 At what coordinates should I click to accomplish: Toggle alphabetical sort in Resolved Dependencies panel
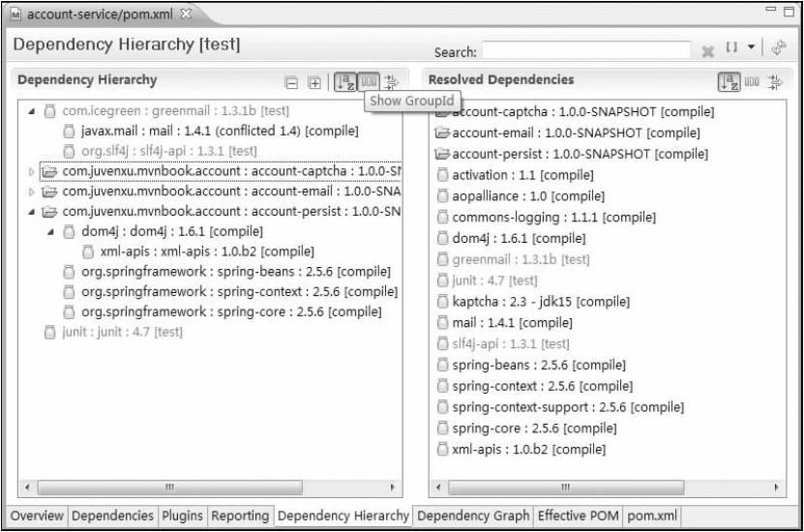pyautogui.click(x=729, y=82)
